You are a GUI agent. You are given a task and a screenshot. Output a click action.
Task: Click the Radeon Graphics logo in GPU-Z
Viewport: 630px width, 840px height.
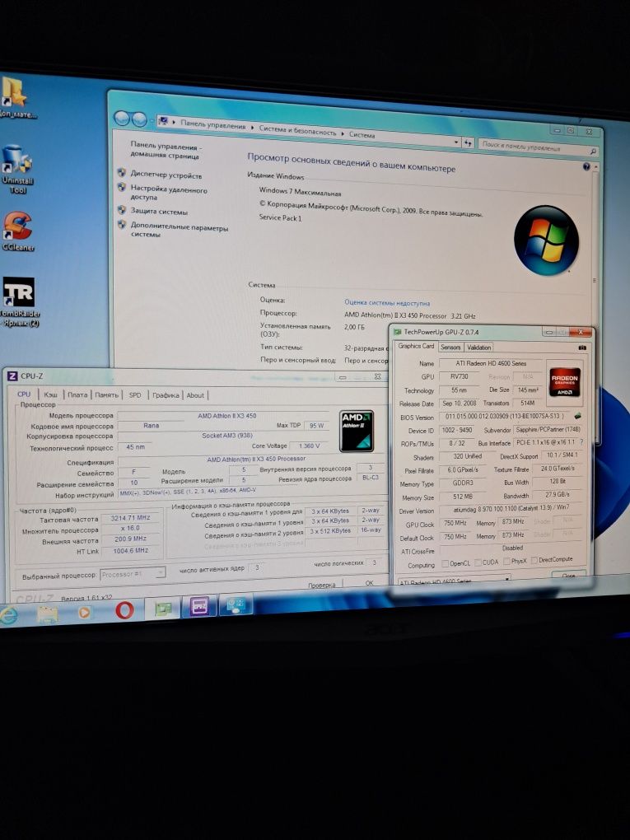click(x=564, y=381)
